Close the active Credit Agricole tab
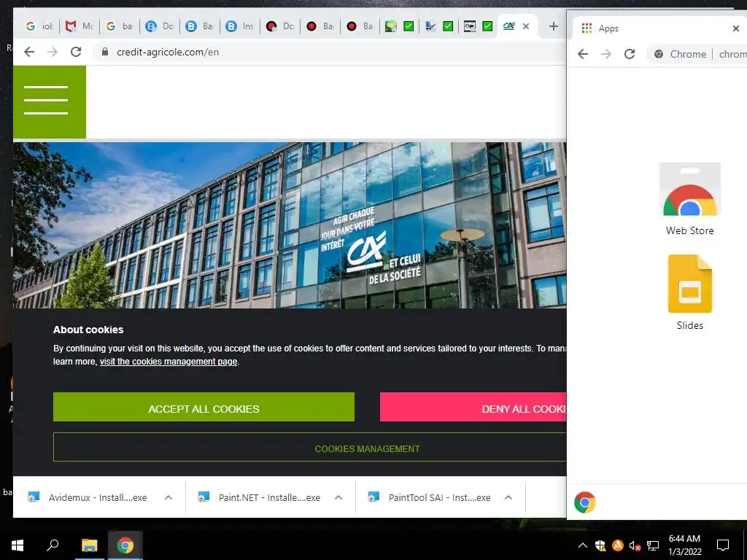This screenshot has height=560, width=747. point(526,26)
